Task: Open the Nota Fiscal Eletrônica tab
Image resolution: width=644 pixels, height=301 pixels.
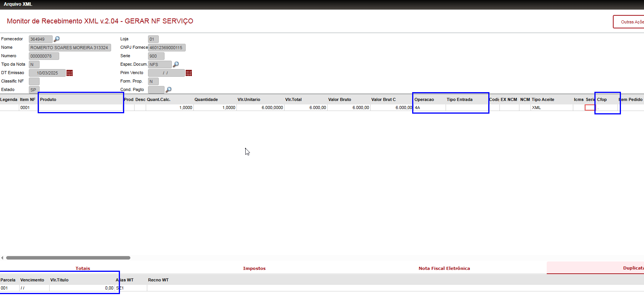Action: tap(444, 268)
